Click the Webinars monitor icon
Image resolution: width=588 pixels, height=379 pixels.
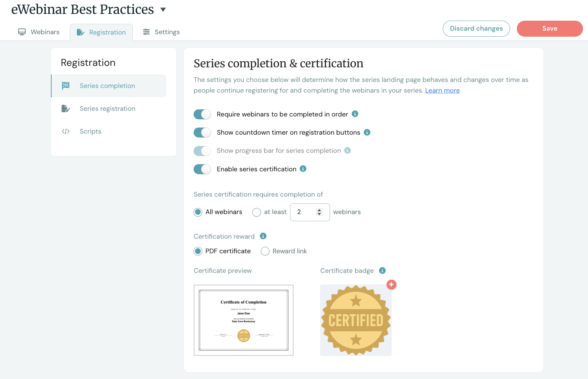click(x=22, y=32)
